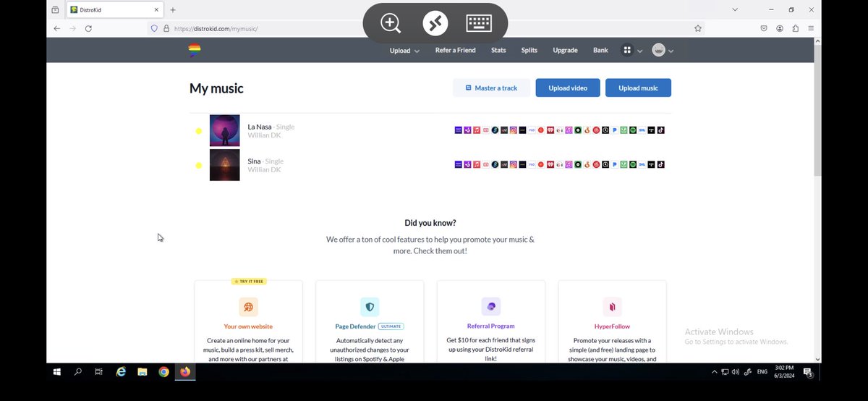Click the yellow status dot beside Sina

point(198,166)
